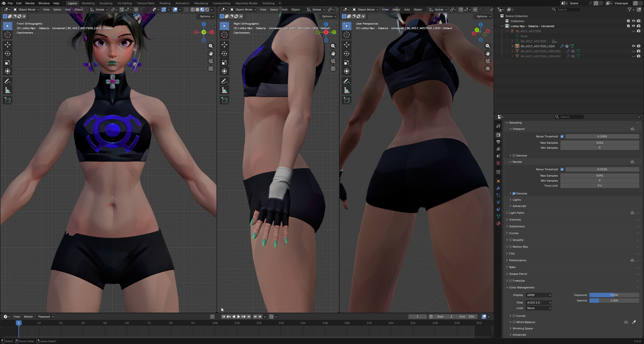The image size is (644, 344).
Task: Jump to the timeline end frame button
Action: (249, 317)
